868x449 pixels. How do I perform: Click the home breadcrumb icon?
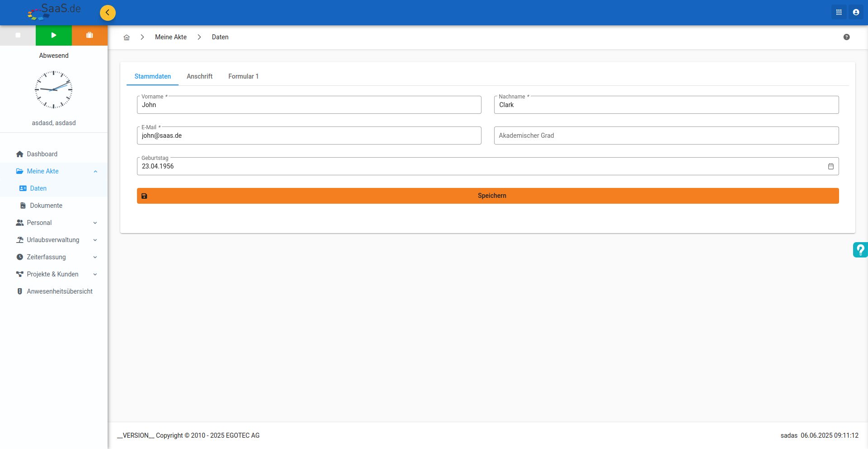(x=127, y=37)
